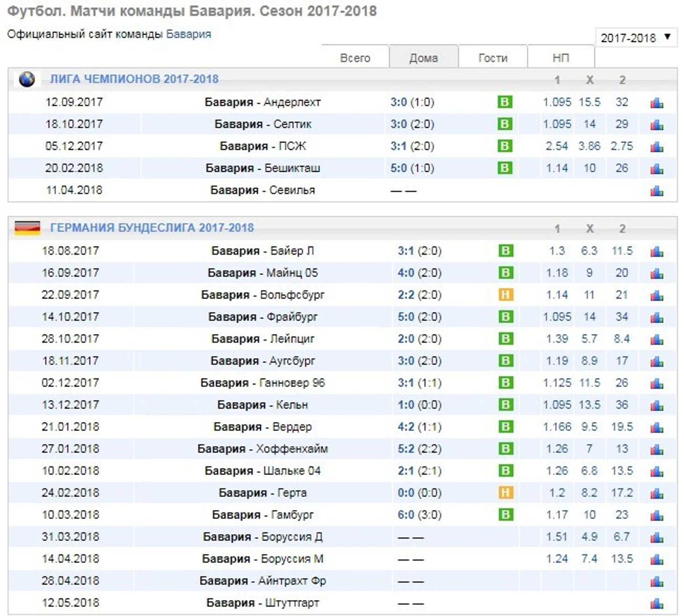Click chart icon in Бавария - Севилья row

[656, 191]
